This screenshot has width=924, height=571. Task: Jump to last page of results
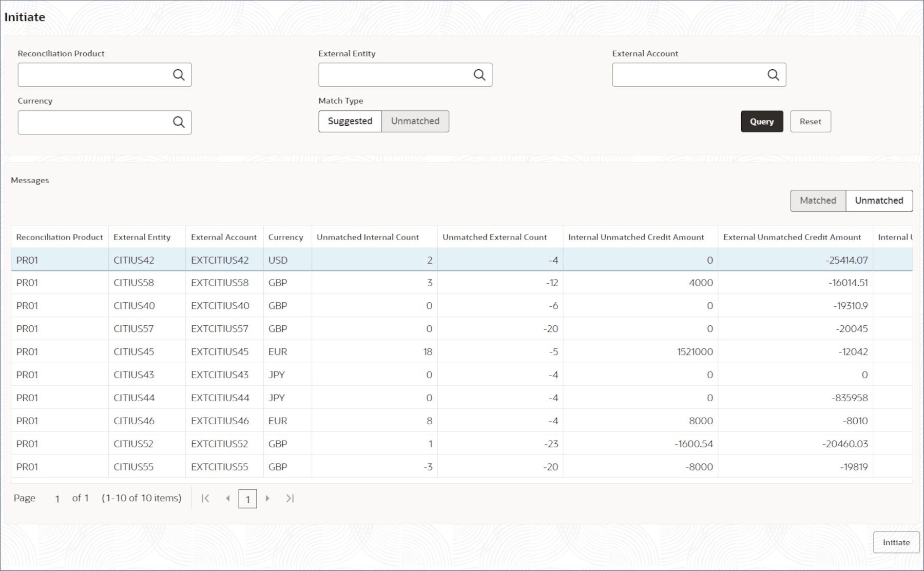point(290,498)
